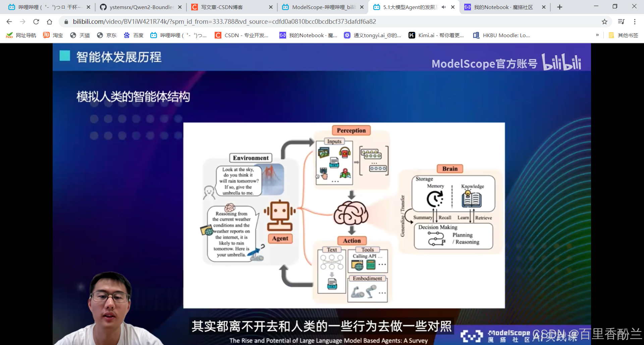Viewport: 644px width, 345px height.
Task: Close the ystemsrx/Qwen2-Boundless tab
Action: click(180, 7)
